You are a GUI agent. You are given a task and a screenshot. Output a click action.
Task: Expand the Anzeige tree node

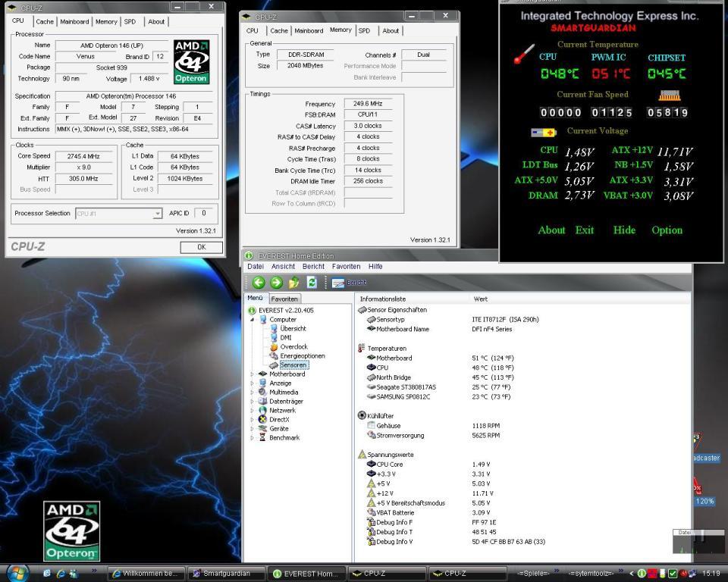tap(252, 383)
